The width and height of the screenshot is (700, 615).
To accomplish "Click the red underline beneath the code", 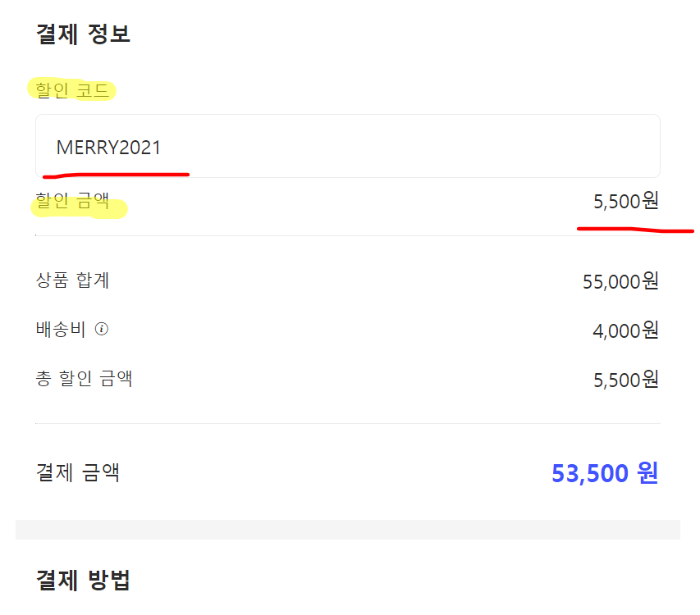I will (116, 175).
